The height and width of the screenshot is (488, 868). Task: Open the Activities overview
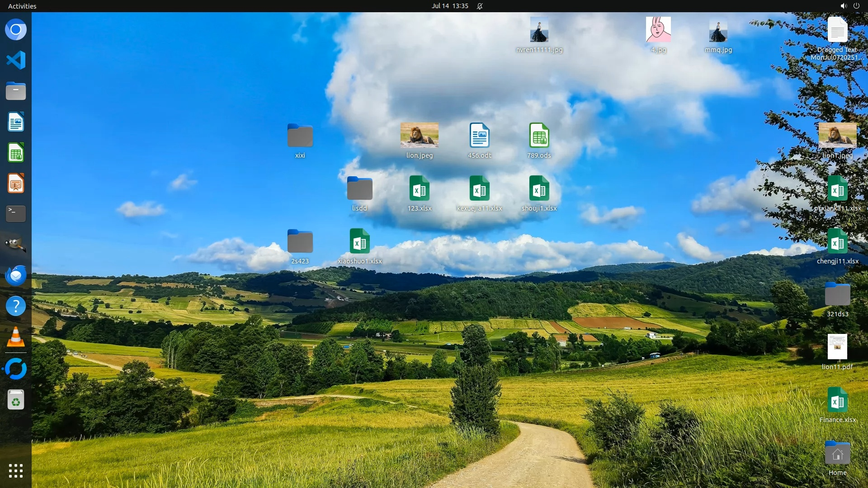pyautogui.click(x=22, y=6)
